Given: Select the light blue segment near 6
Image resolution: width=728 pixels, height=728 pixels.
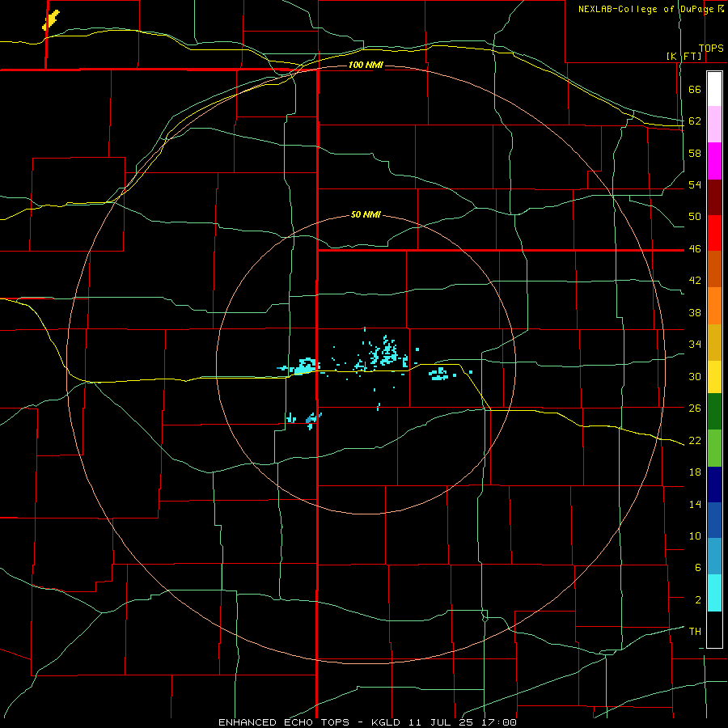Looking at the screenshot, I should (x=714, y=557).
